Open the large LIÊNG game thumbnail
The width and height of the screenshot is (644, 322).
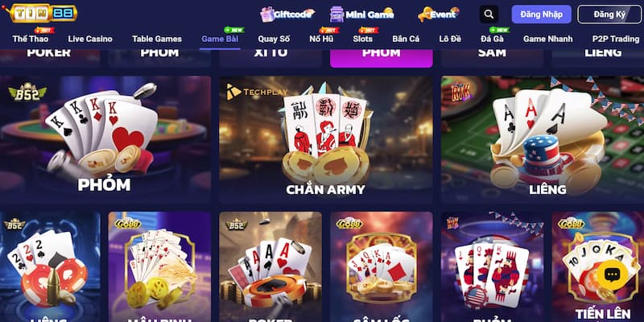tap(543, 139)
